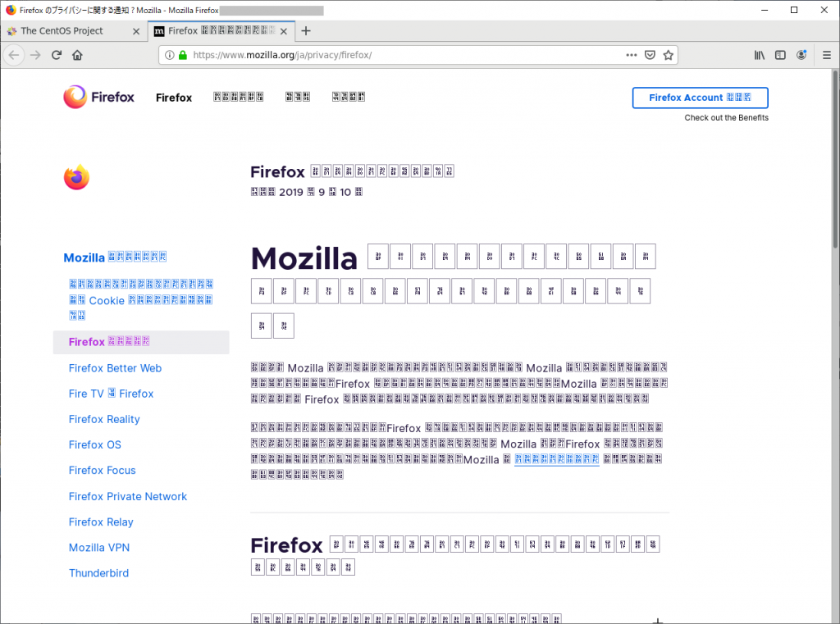Go to the Home page icon
This screenshot has width=840, height=624.
pyautogui.click(x=77, y=55)
